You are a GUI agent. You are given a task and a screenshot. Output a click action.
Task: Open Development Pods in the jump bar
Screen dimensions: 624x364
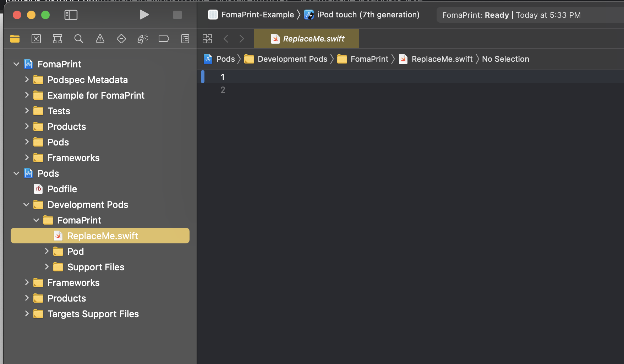coord(286,59)
